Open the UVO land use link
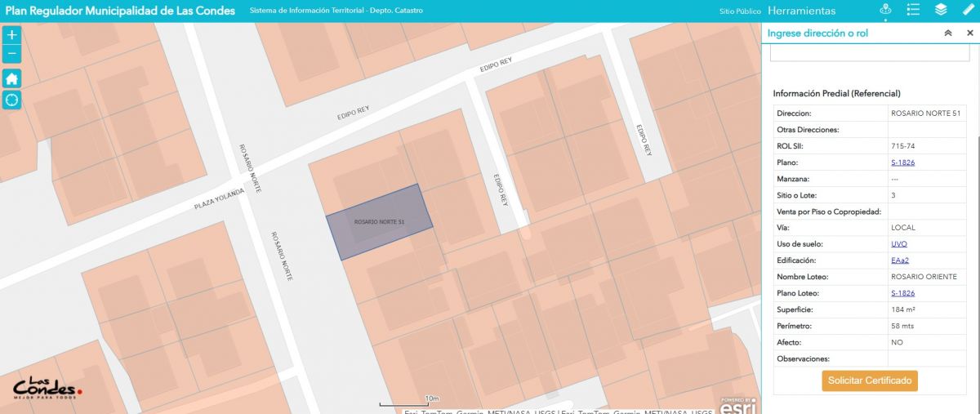Viewport: 980px width, 414px height. (x=898, y=244)
